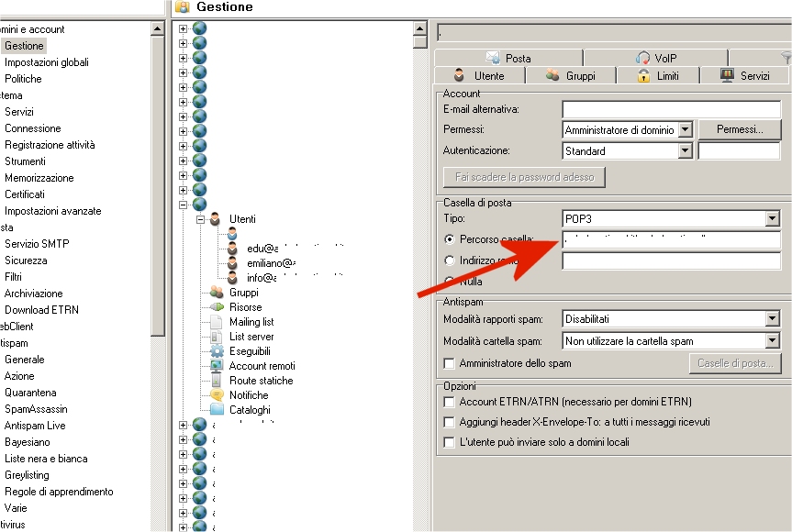The height and width of the screenshot is (532, 792).
Task: Click the Eseguibili gear icon
Action: (217, 351)
